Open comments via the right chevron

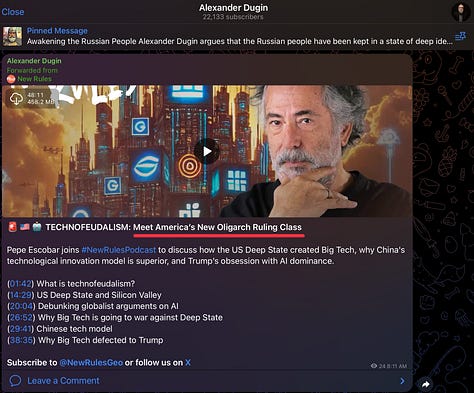point(402,381)
